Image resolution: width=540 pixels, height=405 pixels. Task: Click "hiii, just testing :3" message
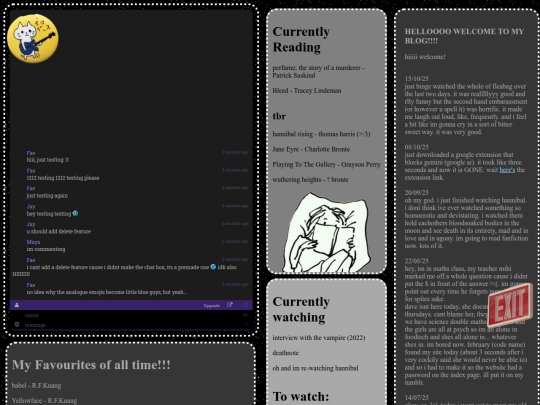click(x=48, y=160)
